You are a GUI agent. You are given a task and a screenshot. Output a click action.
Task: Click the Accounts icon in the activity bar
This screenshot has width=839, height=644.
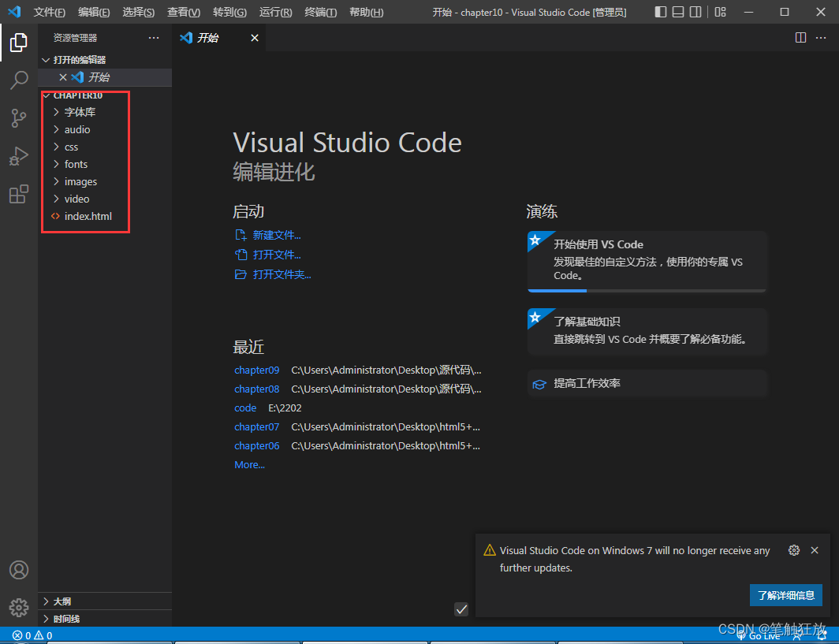(19, 570)
